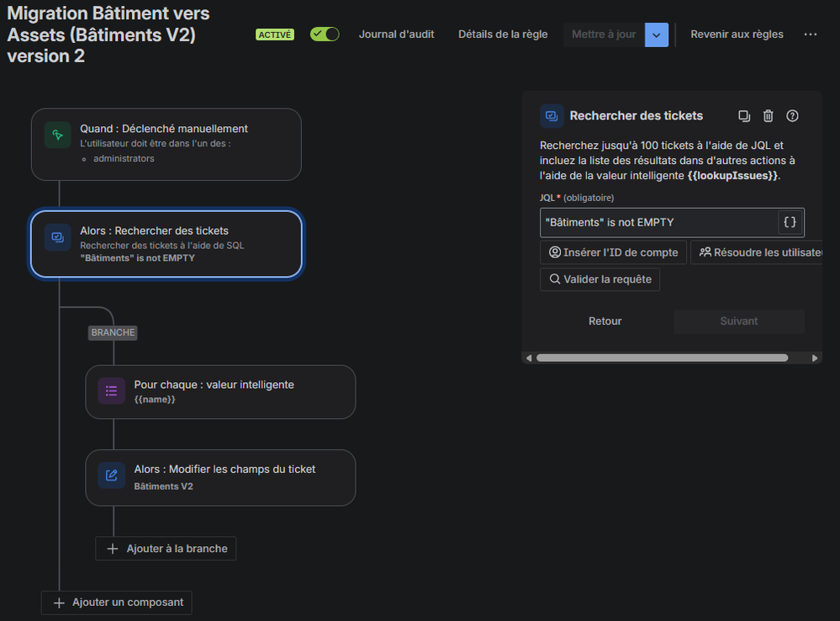Click the plus icon beside Ajouter à la branche

point(113,549)
